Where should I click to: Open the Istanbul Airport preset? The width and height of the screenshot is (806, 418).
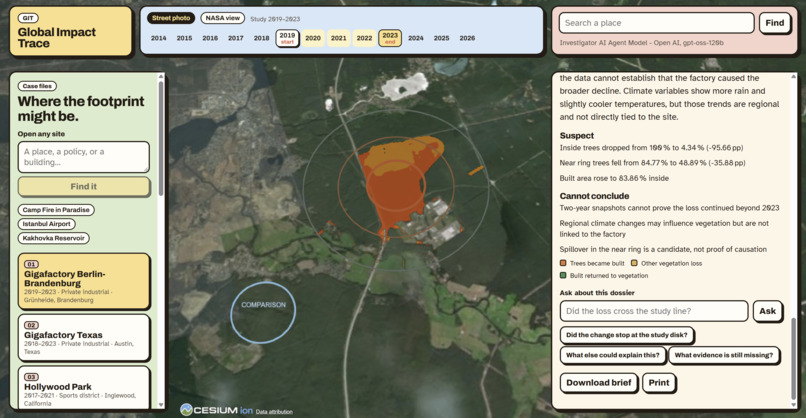[47, 224]
